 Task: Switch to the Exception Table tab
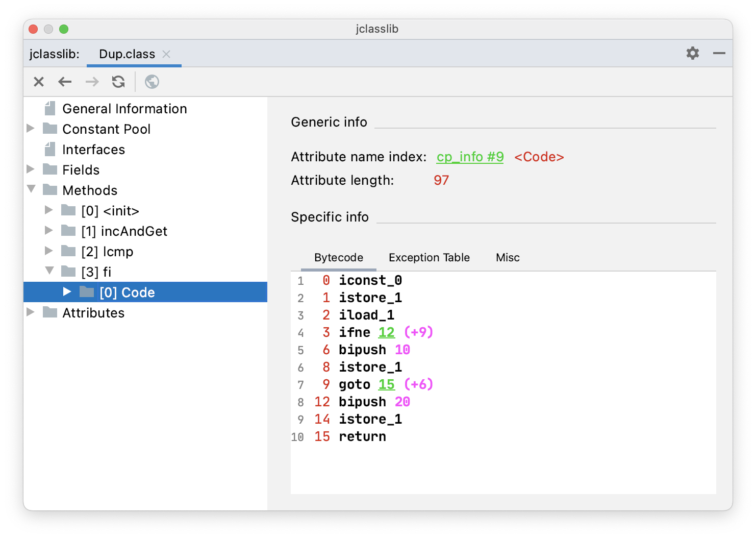coord(429,258)
